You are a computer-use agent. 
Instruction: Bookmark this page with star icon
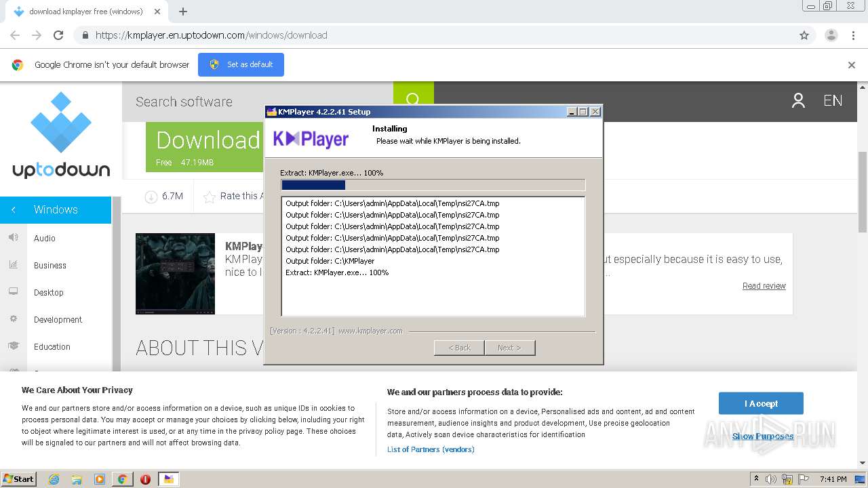(x=804, y=35)
